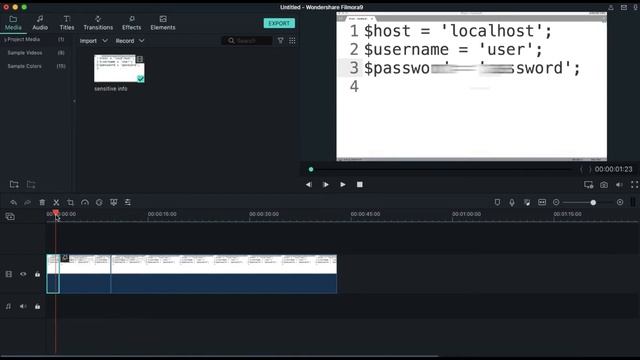This screenshot has width=640, height=360.
Task: Select the first short clip on timeline
Action: (53, 274)
